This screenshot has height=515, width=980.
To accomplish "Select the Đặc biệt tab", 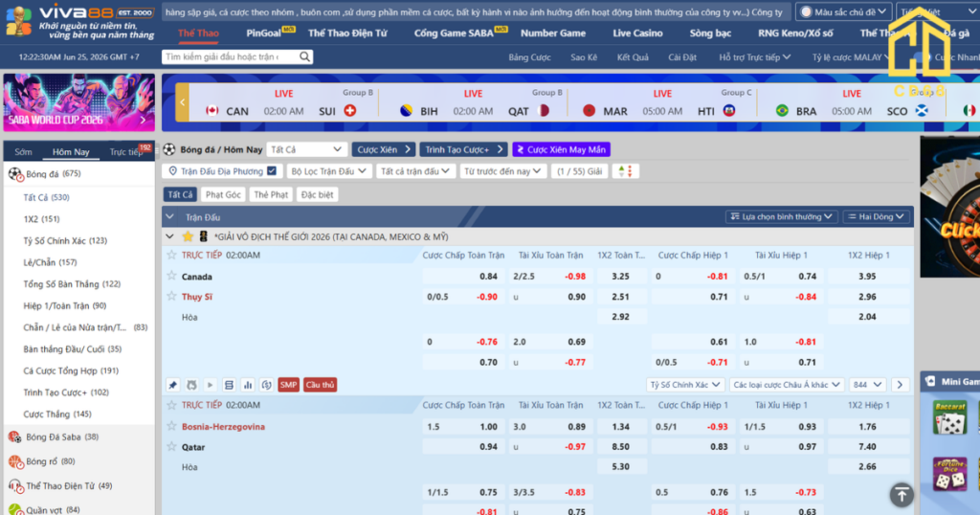I will 317,194.
